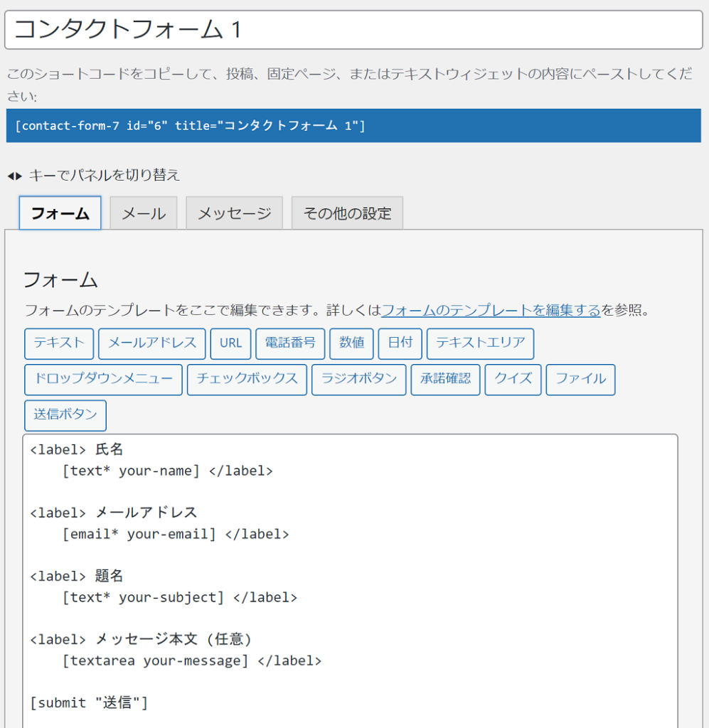
Task: Go to the その他の設定 tab
Action: tap(347, 213)
